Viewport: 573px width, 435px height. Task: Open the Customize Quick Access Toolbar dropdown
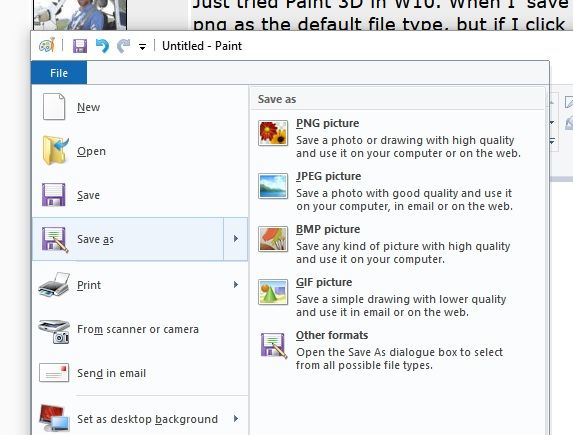[143, 46]
